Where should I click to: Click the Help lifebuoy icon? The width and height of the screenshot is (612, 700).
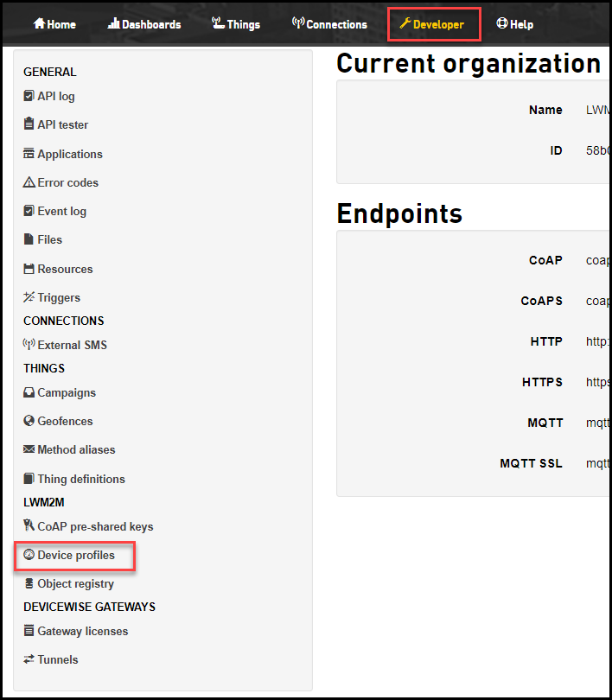point(502,23)
